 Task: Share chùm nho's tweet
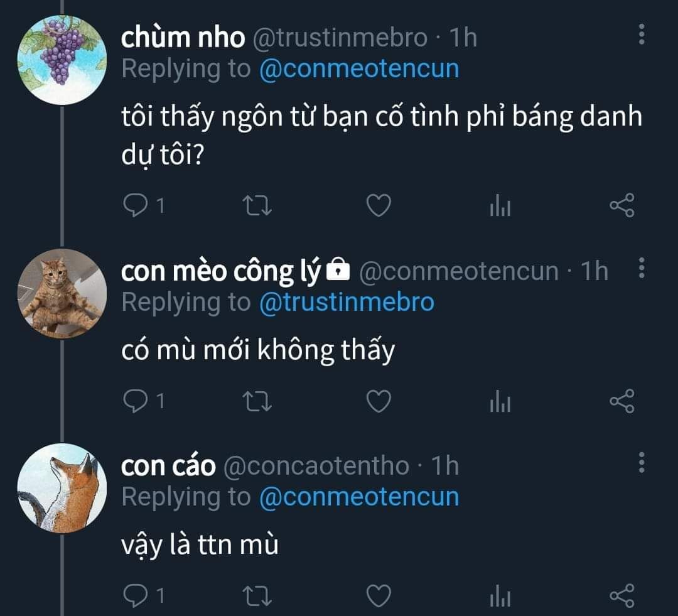tap(622, 205)
